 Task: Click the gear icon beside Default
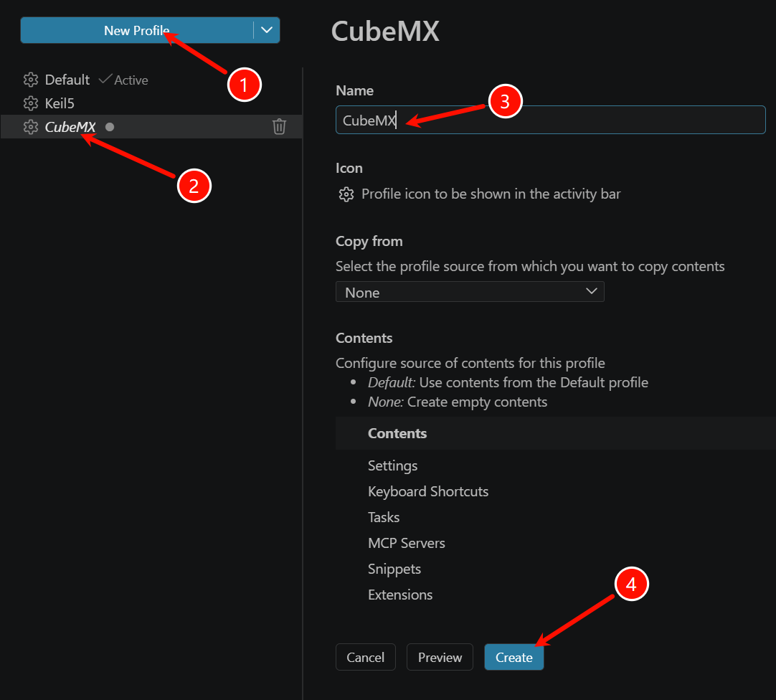click(x=31, y=80)
